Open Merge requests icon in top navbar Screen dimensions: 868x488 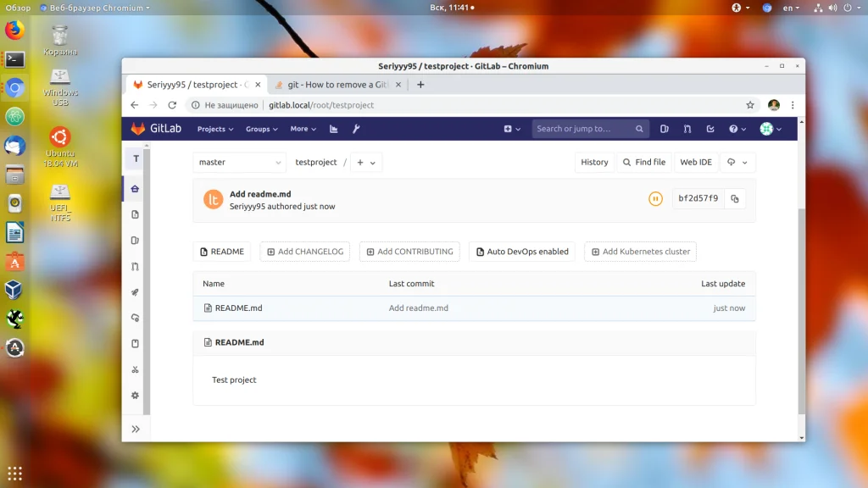[x=687, y=129]
